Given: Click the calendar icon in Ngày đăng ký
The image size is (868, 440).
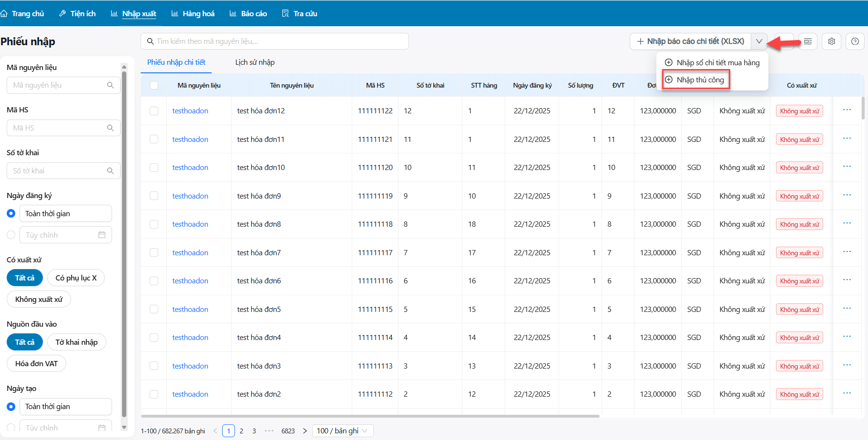Looking at the screenshot, I should click(102, 235).
